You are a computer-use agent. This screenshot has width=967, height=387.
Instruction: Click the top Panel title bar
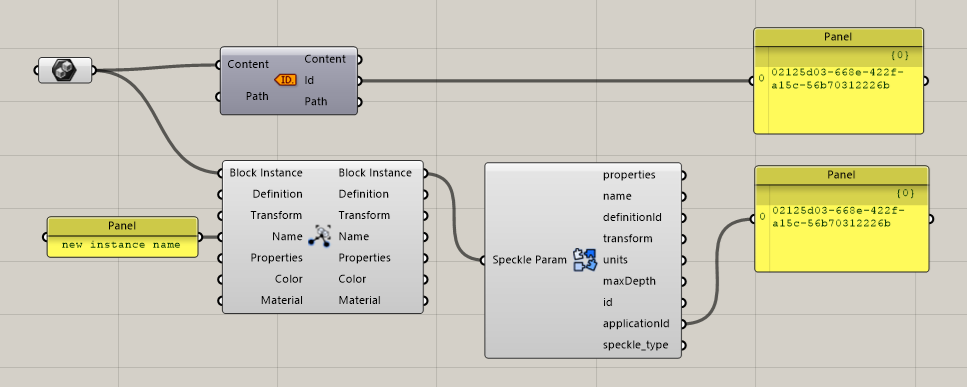838,37
